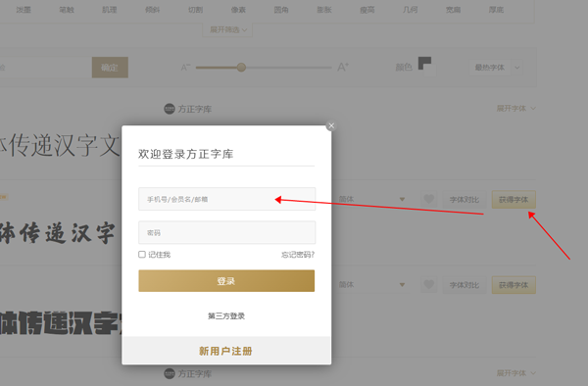The image size is (588, 386).
Task: Click the small A decrease font size icon
Action: tap(185, 68)
